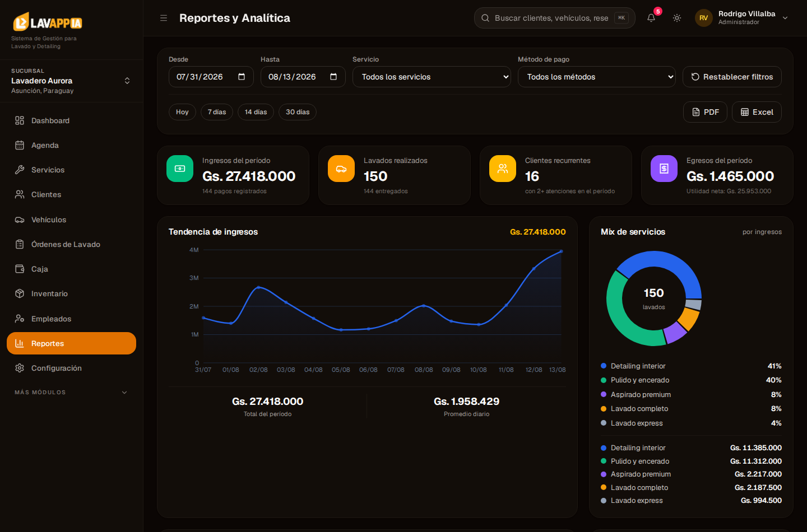Toggle the sidebar hamburger menu

164,18
